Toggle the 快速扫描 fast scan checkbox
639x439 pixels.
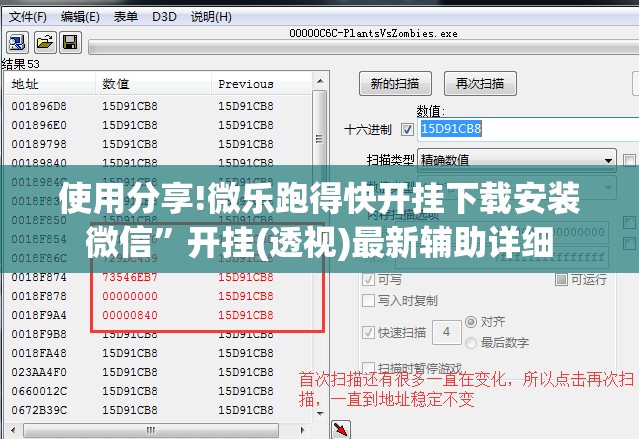click(x=368, y=333)
